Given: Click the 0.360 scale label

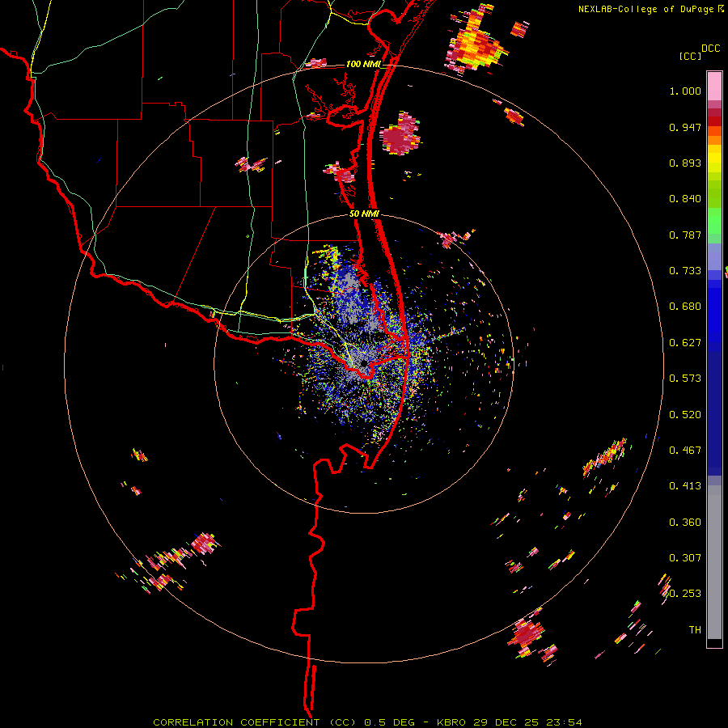Looking at the screenshot, I should coord(685,523).
